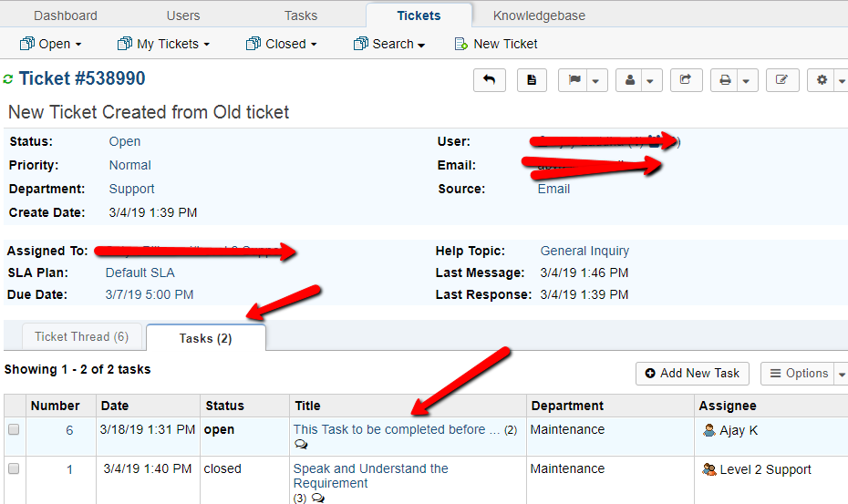848x504 pixels.
Task: Check the checkbox for task number 6
Action: [14, 430]
